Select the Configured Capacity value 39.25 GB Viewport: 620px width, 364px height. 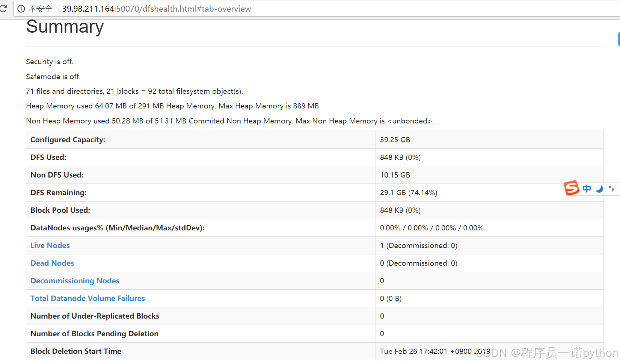[x=395, y=140]
